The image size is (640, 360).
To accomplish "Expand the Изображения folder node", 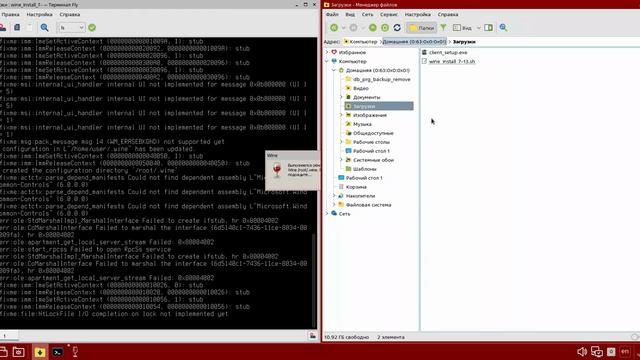I will point(341,115).
